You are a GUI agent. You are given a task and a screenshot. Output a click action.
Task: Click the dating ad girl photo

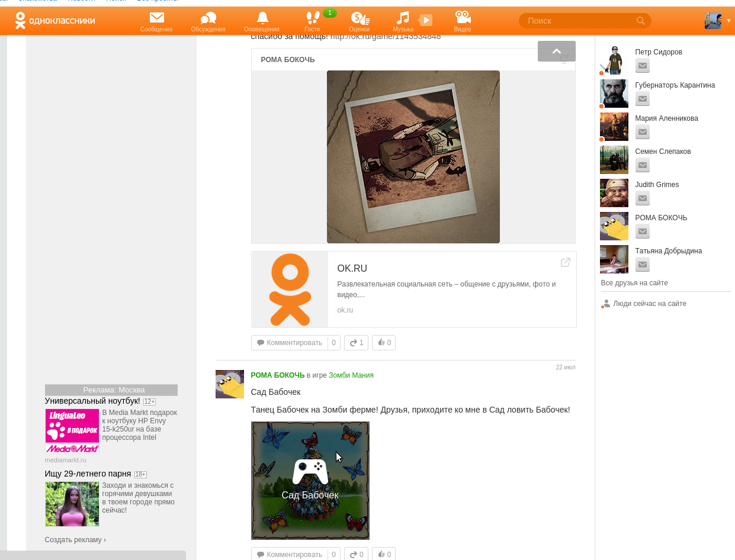(x=72, y=504)
